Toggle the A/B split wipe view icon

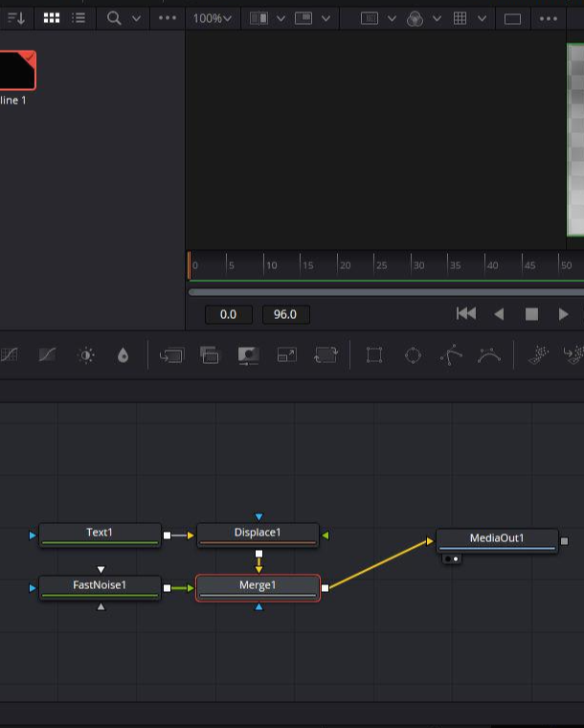[258, 18]
